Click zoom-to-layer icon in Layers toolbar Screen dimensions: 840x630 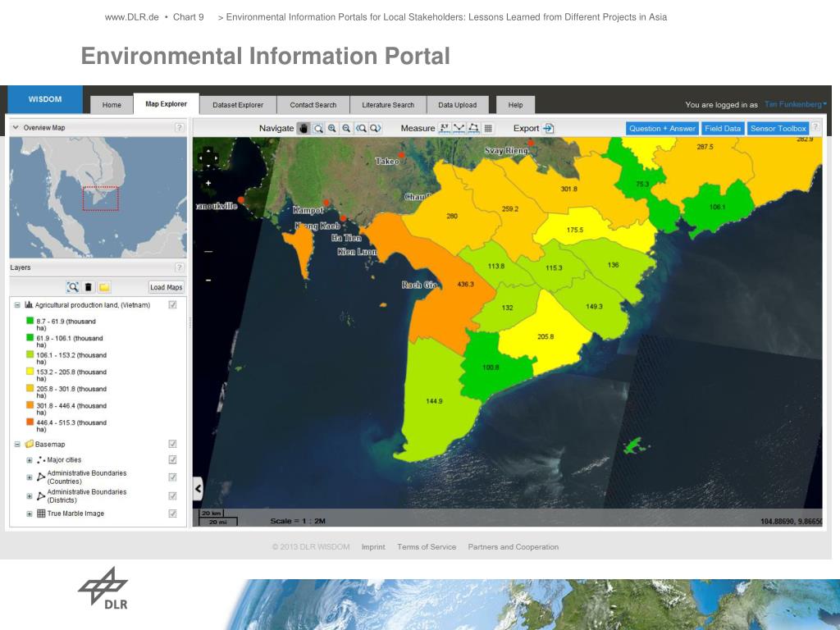click(x=73, y=287)
